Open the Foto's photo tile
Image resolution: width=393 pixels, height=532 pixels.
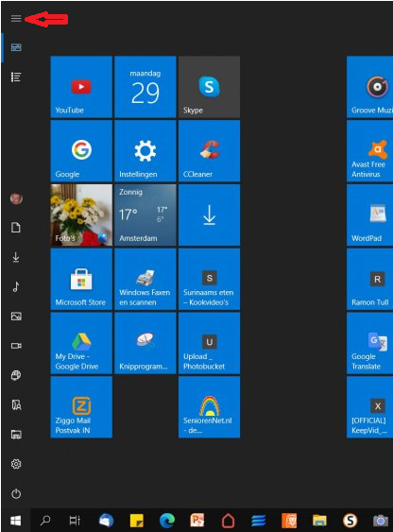click(81, 215)
